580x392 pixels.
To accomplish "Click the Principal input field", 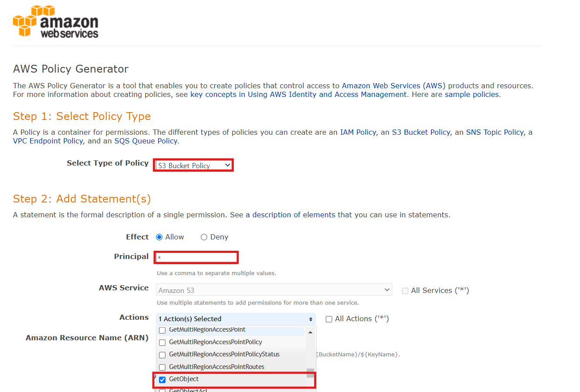I will click(x=196, y=258).
